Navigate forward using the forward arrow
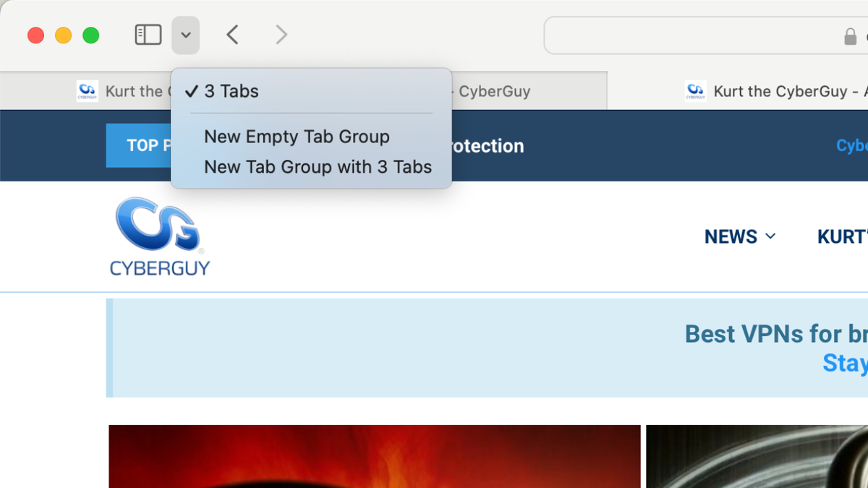 coord(281,34)
